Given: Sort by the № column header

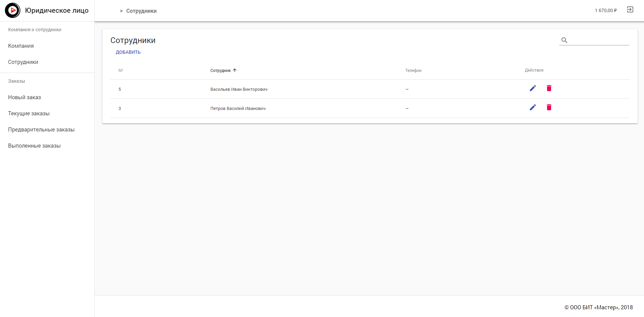Looking at the screenshot, I should point(121,71).
